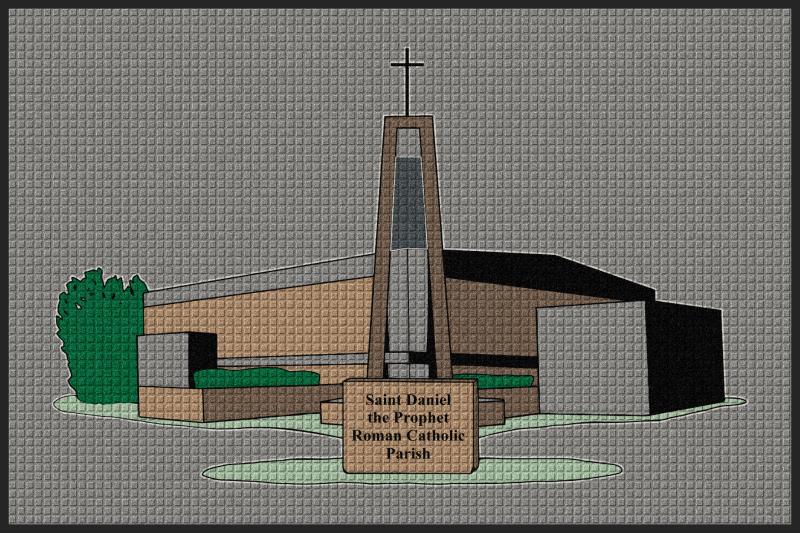Click 'the Prophet' line on the sign
This screenshot has width=800, height=533.
(x=408, y=418)
